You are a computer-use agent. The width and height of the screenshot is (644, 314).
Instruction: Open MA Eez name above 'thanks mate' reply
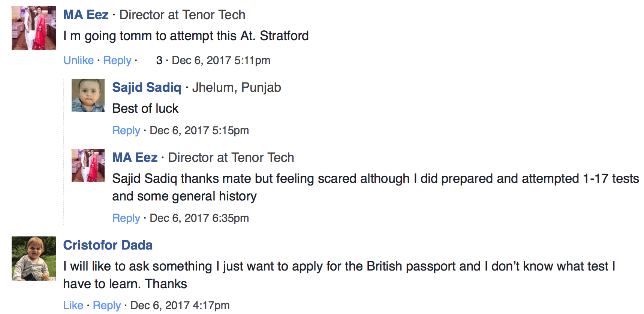(135, 157)
